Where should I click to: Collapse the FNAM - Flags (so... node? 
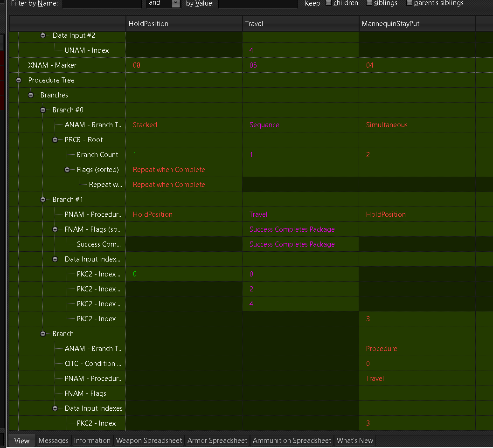click(55, 229)
